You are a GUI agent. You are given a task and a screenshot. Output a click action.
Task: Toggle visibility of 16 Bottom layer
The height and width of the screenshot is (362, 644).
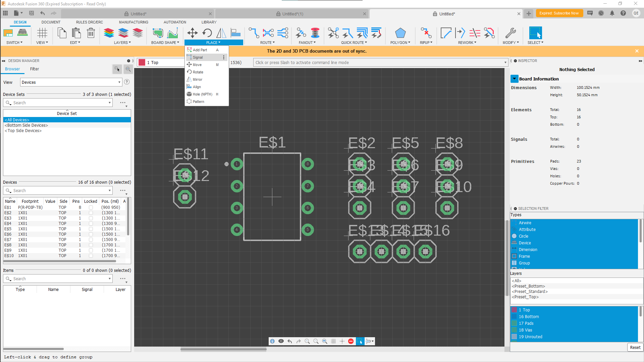click(515, 316)
